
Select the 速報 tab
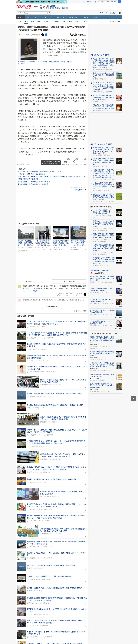(x=28, y=17)
